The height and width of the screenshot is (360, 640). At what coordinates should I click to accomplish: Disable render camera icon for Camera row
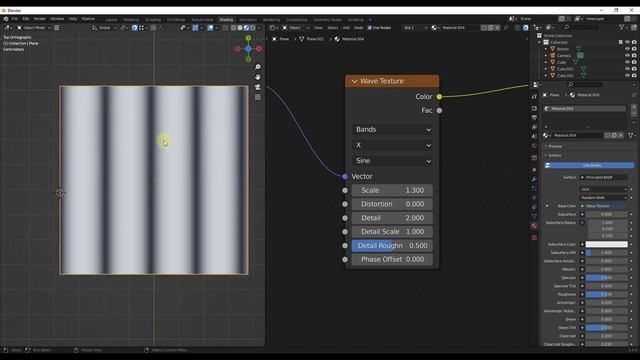634,56
